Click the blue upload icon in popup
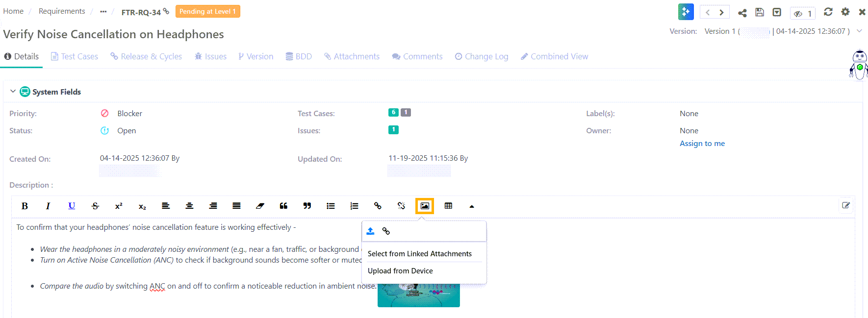The height and width of the screenshot is (318, 868). click(x=371, y=231)
